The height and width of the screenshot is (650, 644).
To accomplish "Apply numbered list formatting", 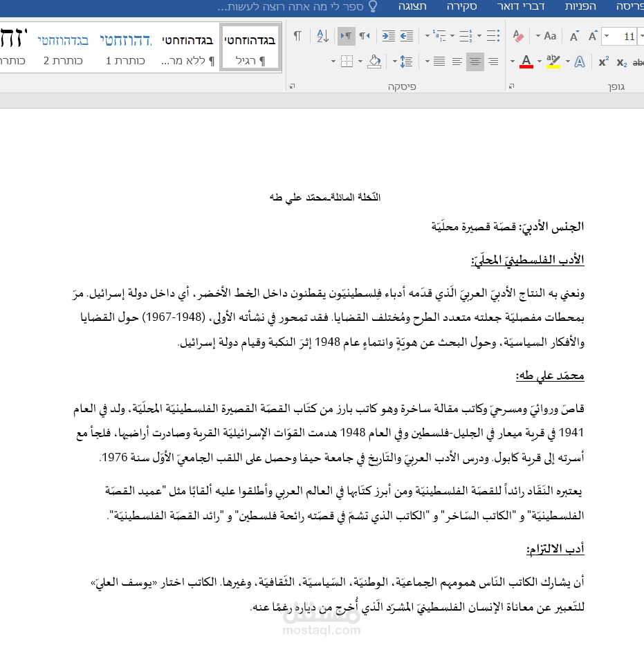I will pyautogui.click(x=466, y=37).
